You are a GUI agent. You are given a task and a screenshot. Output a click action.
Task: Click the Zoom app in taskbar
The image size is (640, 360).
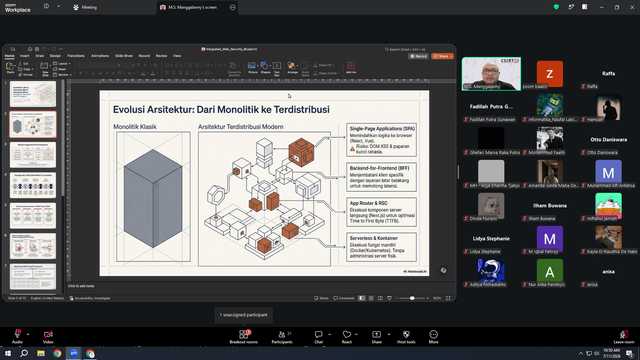point(74,353)
